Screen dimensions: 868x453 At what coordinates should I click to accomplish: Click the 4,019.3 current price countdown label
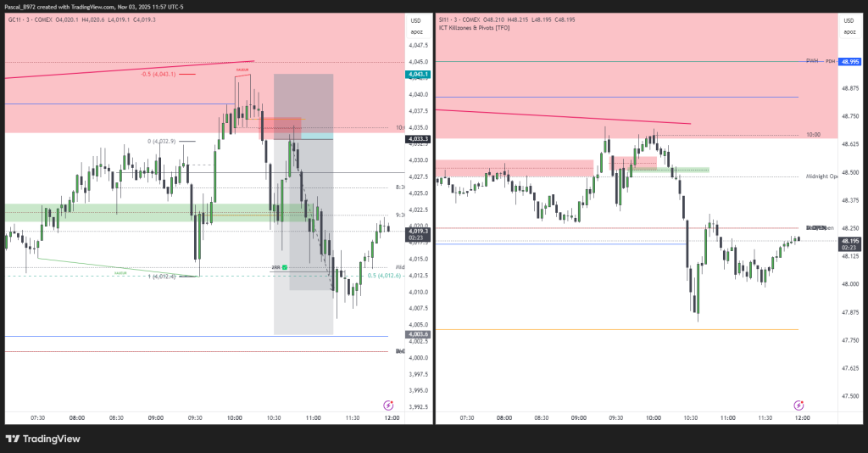point(419,234)
